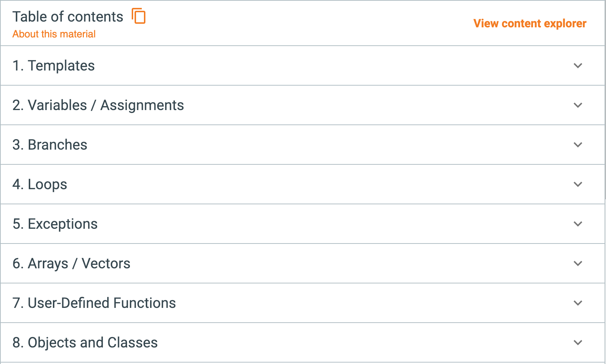Expand the Templates chevron arrow
The width and height of the screenshot is (606, 364).
[x=578, y=66]
